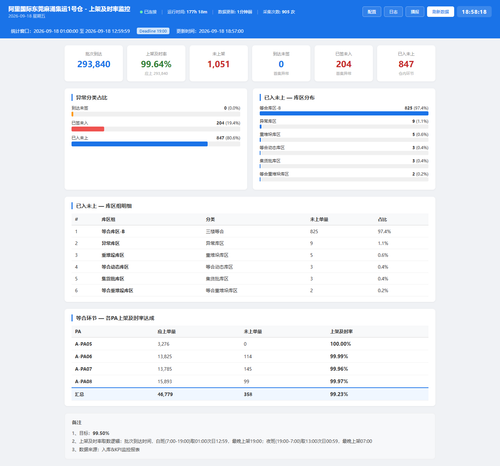Click the 99.96% rate for A-PA07
Image resolution: width=500 pixels, height=466 pixels.
coord(339,369)
